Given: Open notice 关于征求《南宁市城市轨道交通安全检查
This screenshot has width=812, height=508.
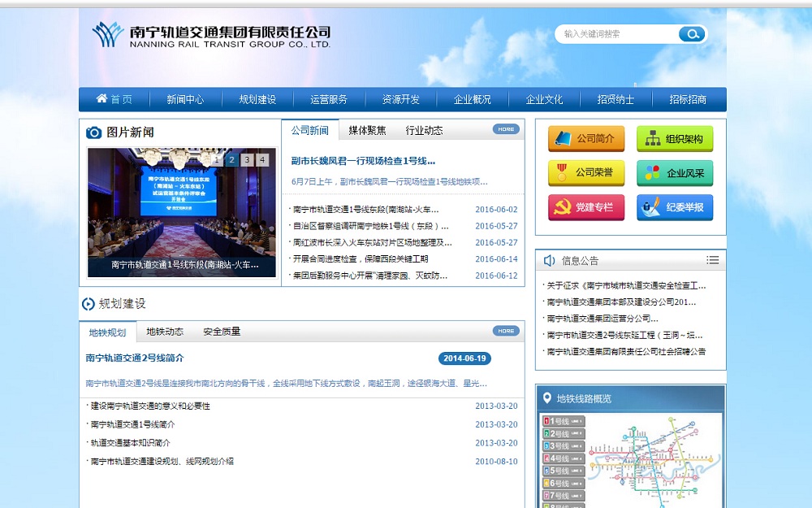Looking at the screenshot, I should point(626,285).
